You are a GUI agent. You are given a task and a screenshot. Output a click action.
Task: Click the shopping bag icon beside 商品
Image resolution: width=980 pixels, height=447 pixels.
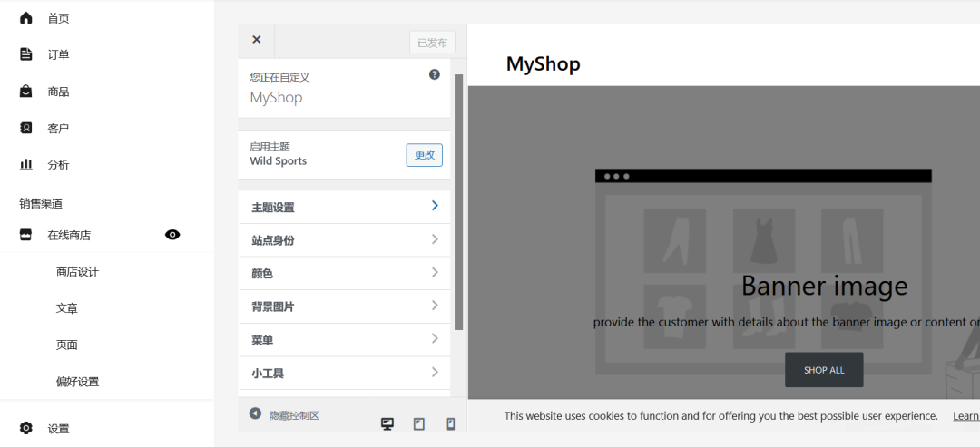[x=25, y=92]
